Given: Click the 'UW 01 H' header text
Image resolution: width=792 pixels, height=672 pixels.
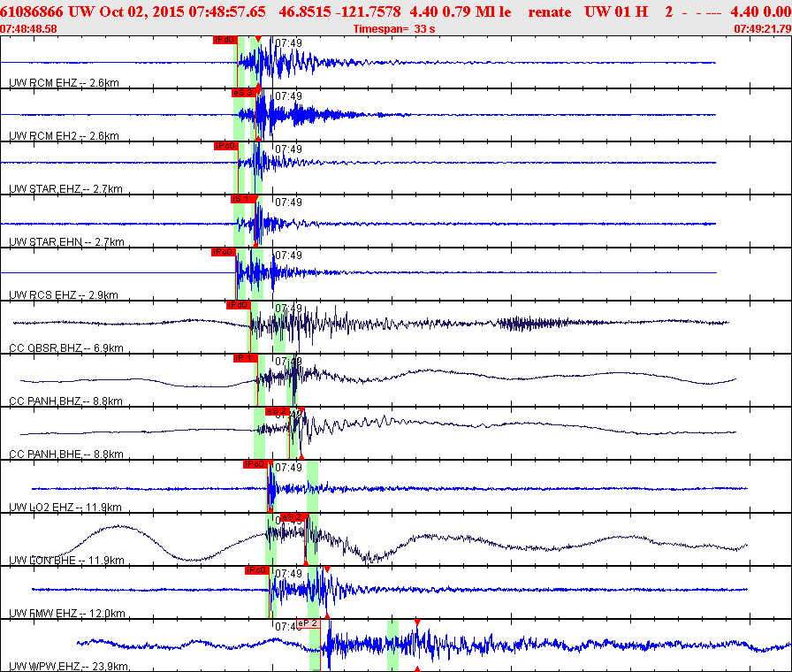Looking at the screenshot, I should [616, 11].
